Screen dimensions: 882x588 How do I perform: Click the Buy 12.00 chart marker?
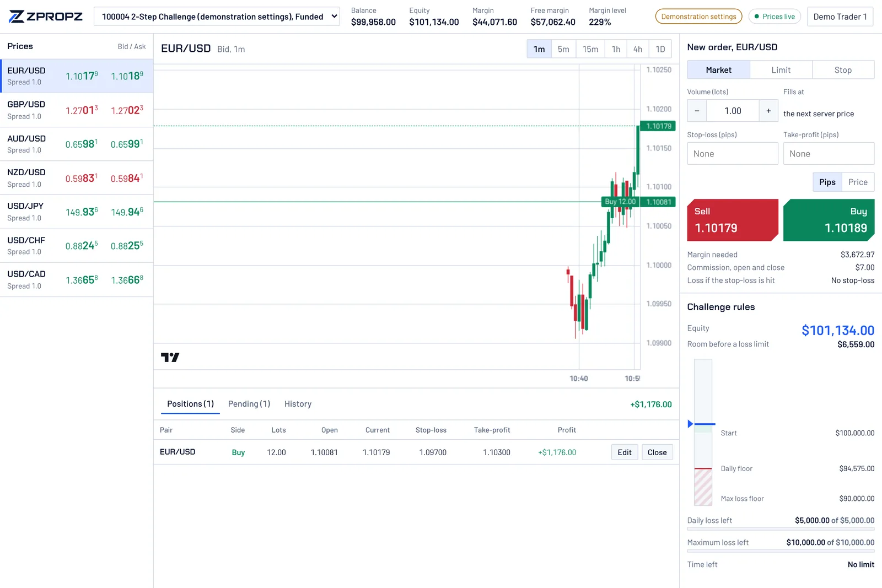(x=620, y=202)
